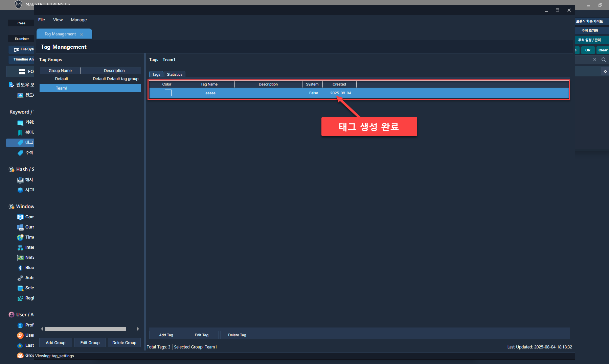The height and width of the screenshot is (364, 609).
Task: Click the Profile user icon
Action: (20, 325)
